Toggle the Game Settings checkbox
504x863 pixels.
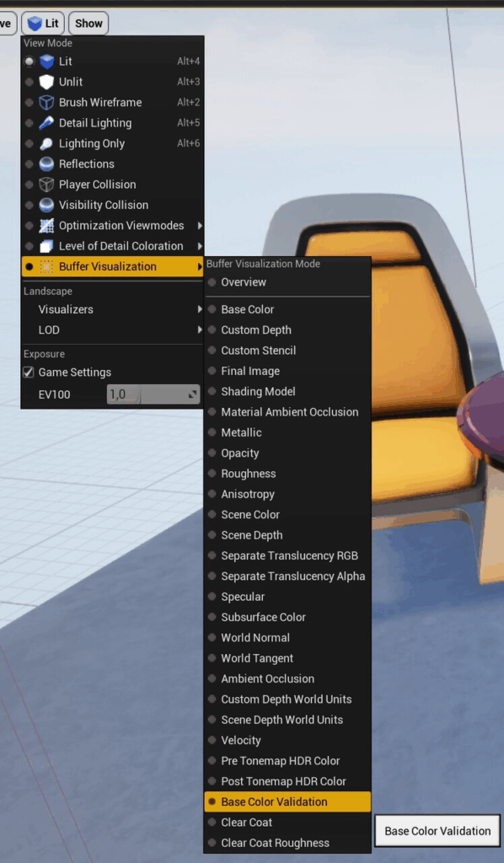tap(29, 373)
